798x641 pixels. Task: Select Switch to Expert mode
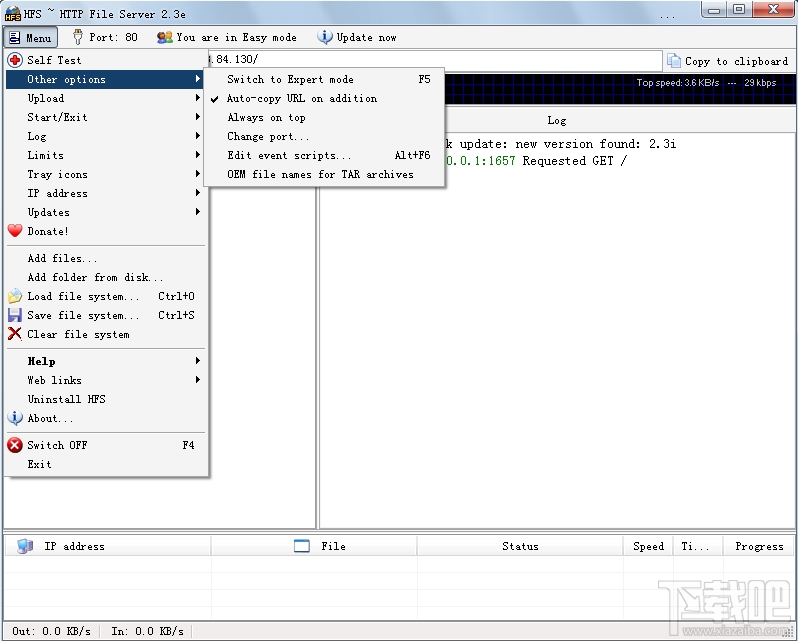click(x=324, y=79)
